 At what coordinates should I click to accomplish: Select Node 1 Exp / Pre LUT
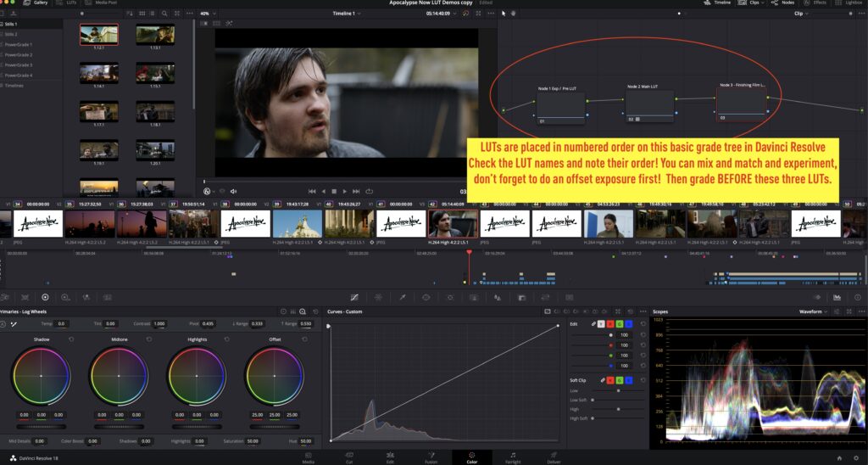pyautogui.click(x=561, y=108)
